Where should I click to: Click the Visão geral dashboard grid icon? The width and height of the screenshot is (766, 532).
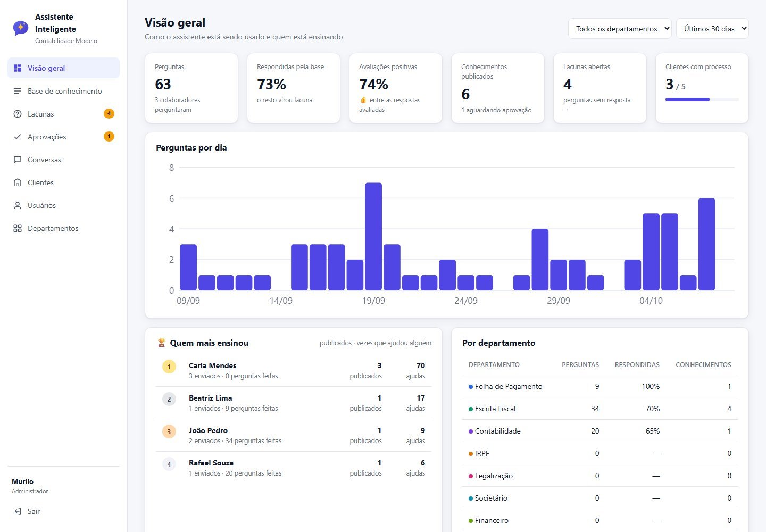click(x=18, y=68)
